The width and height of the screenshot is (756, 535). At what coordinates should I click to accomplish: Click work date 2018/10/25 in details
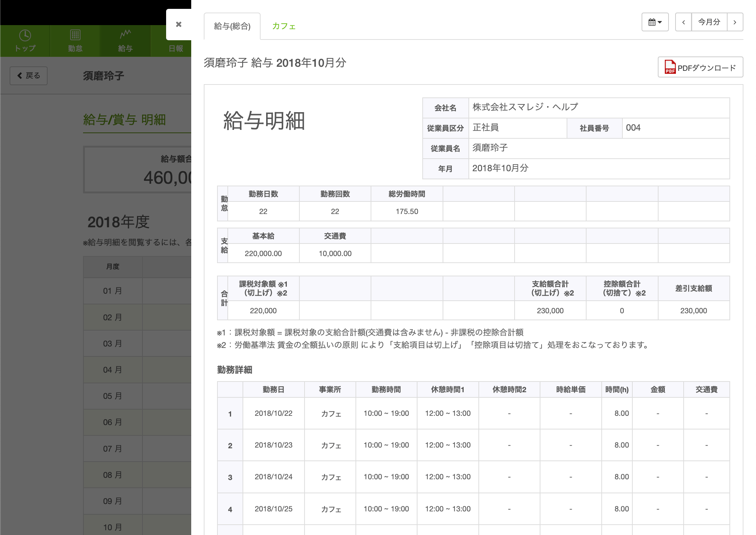point(274,509)
